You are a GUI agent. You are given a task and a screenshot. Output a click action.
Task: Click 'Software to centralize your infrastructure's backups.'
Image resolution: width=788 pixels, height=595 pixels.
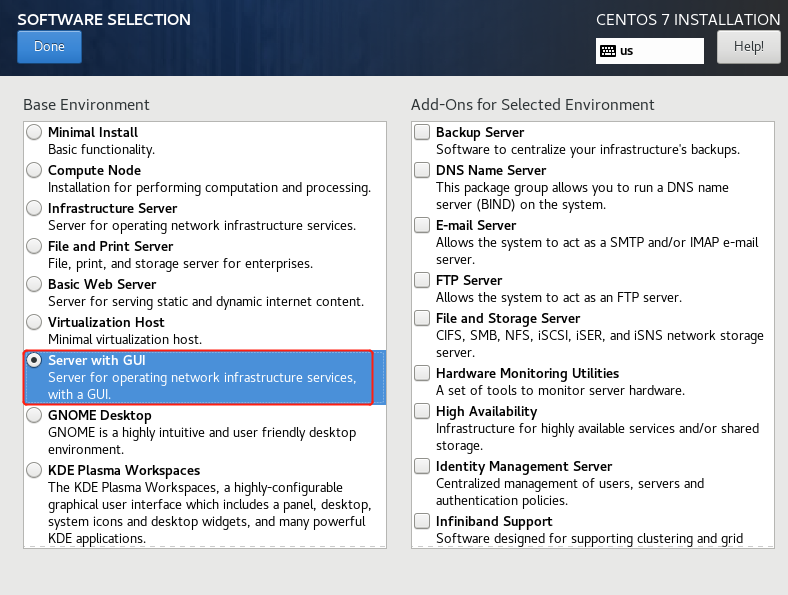pos(587,150)
